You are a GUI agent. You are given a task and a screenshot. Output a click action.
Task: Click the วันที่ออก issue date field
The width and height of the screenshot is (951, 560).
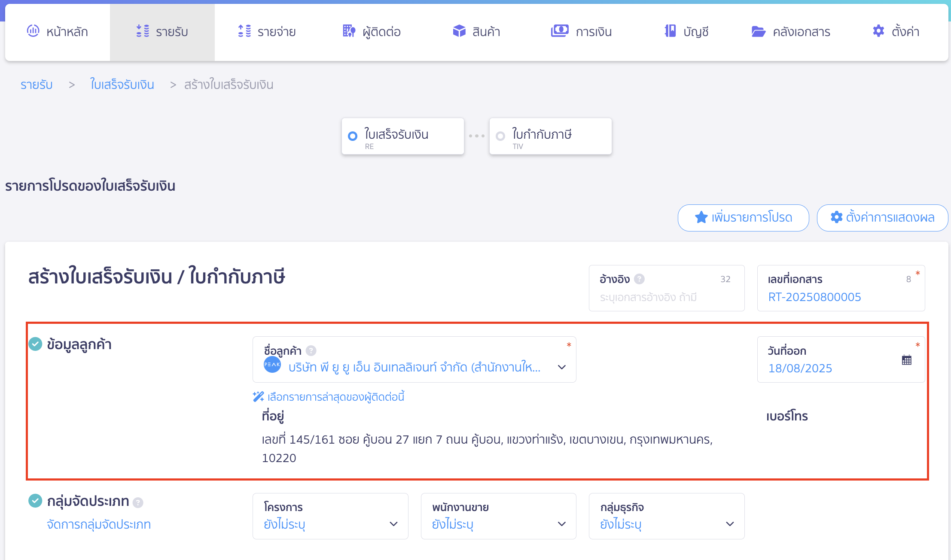[841, 359]
